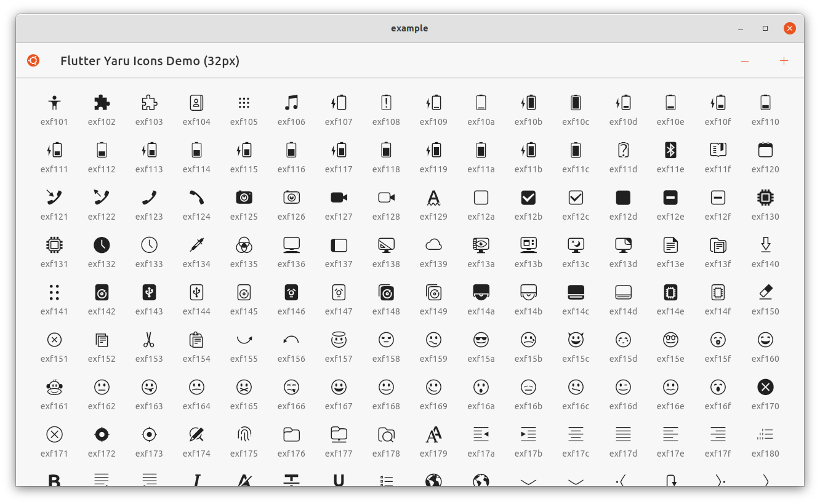The height and width of the screenshot is (504, 820).
Task: Increase icon size with plus button
Action: [x=784, y=61]
